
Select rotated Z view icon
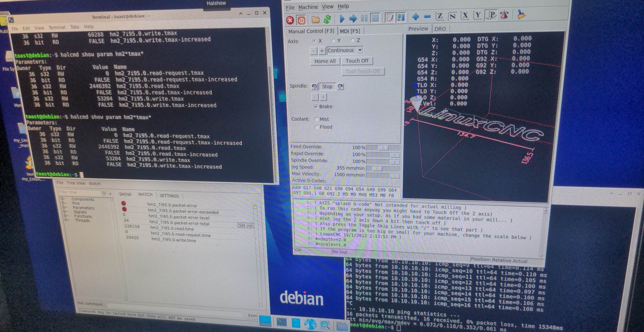click(x=452, y=16)
